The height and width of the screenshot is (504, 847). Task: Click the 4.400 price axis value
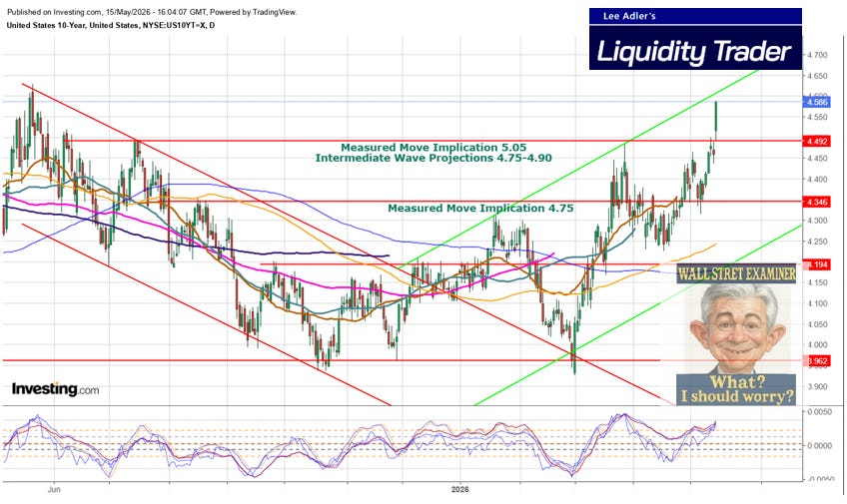coord(817,180)
